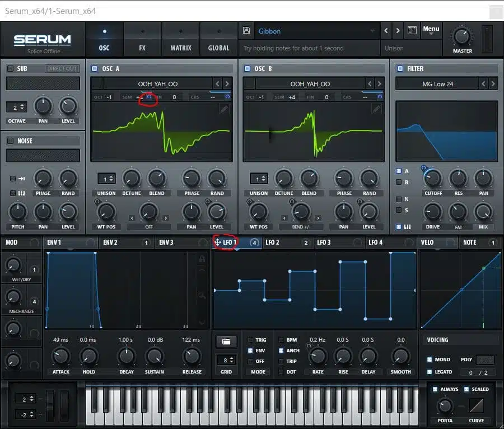Image resolution: width=504 pixels, height=429 pixels.
Task: Switch to the MATRIX tab
Action: [x=181, y=40]
